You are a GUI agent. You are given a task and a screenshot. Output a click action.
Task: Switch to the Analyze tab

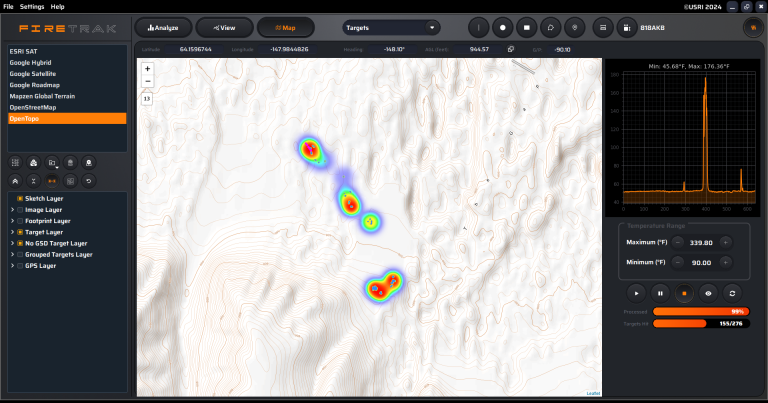tap(162, 28)
